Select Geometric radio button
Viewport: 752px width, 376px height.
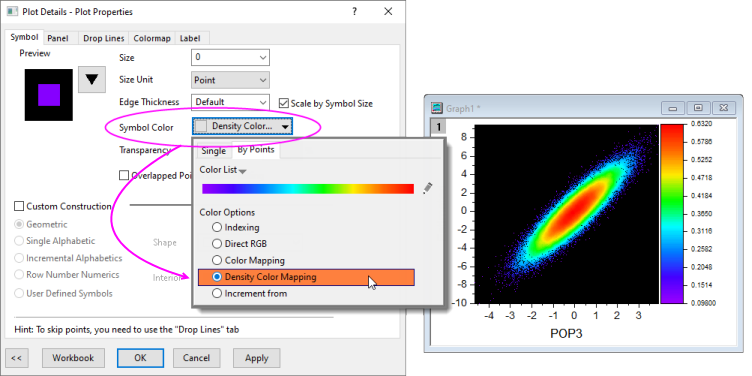pos(19,224)
